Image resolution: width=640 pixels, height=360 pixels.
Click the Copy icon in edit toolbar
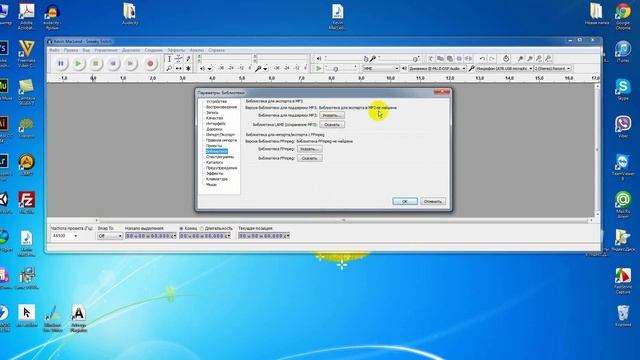(x=440, y=59)
